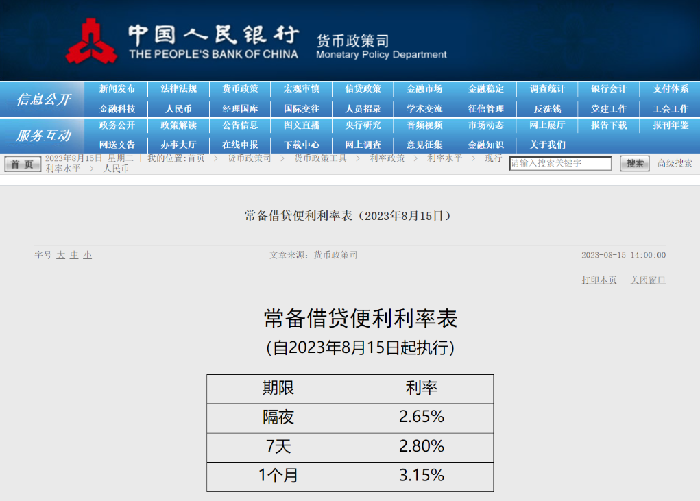Click the 服务互动 category banner
The width and height of the screenshot is (700, 501).
(x=43, y=135)
